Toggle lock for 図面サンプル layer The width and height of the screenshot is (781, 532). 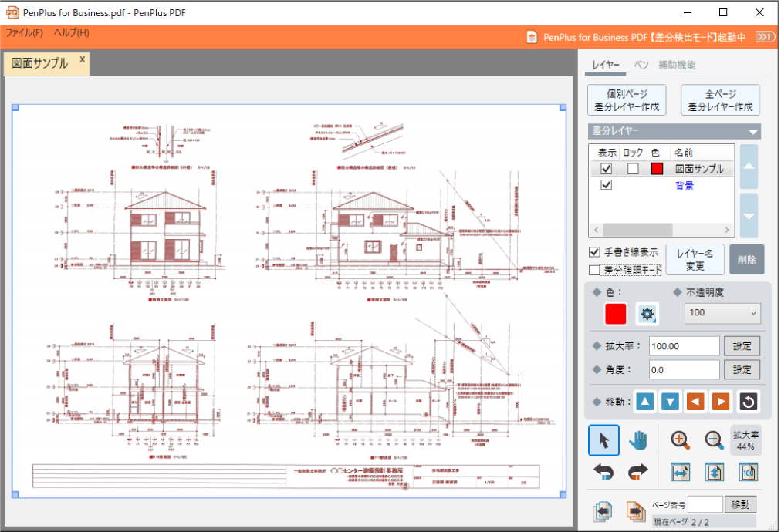[633, 169]
